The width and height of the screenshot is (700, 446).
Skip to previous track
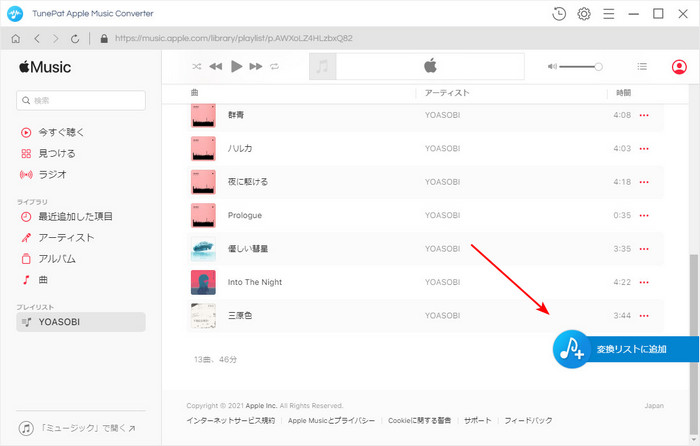click(216, 67)
